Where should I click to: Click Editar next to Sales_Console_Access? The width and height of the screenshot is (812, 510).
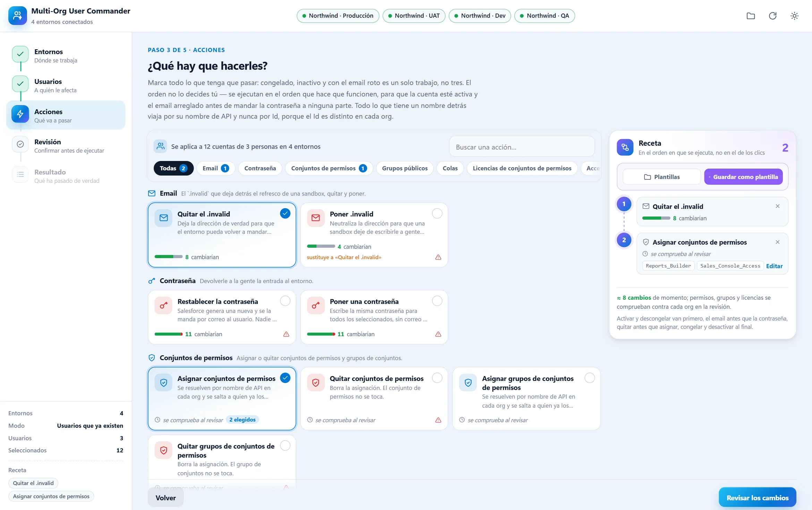tap(774, 266)
